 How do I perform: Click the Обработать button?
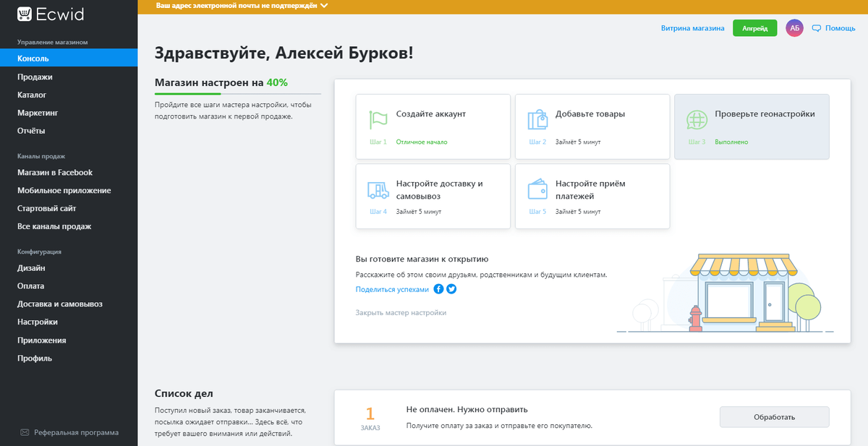tap(774, 417)
